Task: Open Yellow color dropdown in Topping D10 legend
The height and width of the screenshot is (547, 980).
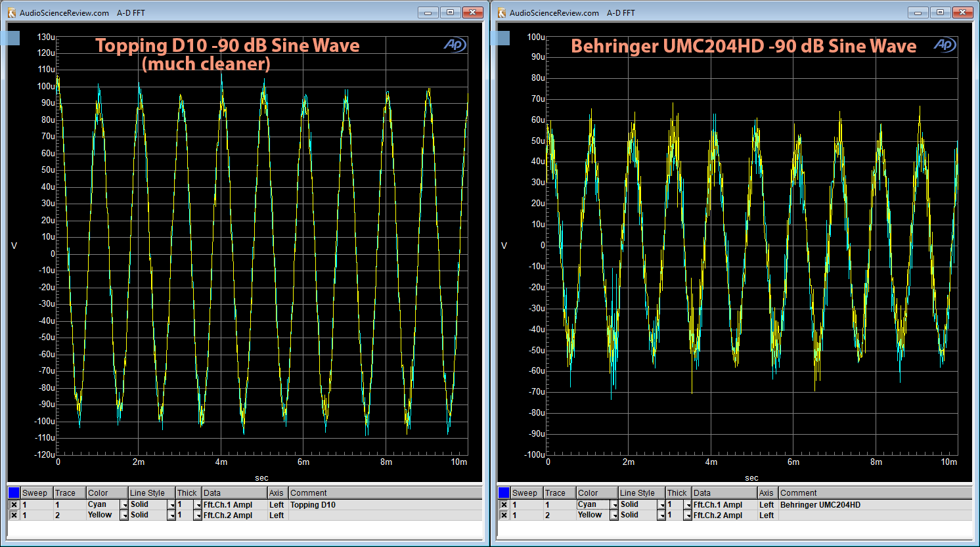Action: tap(123, 515)
